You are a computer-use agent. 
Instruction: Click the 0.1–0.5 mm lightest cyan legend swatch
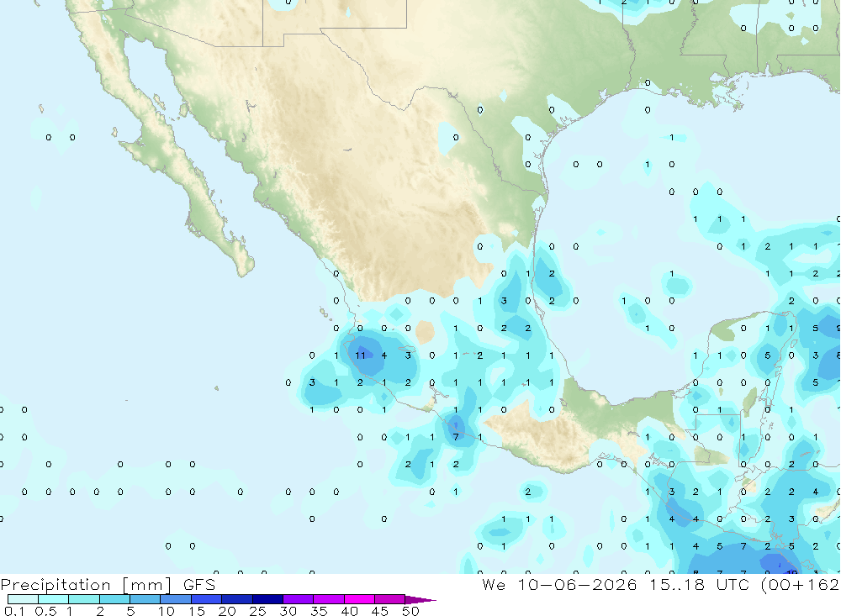(x=23, y=599)
